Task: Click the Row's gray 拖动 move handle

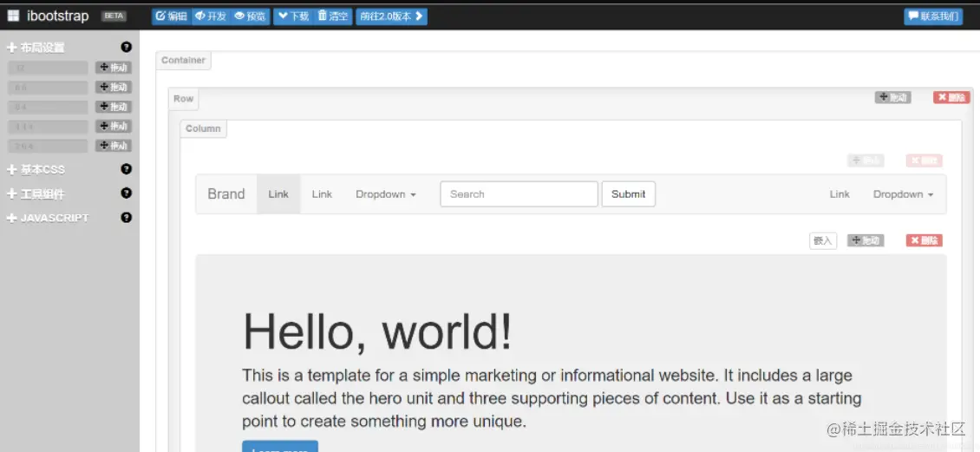Action: pyautogui.click(x=892, y=97)
